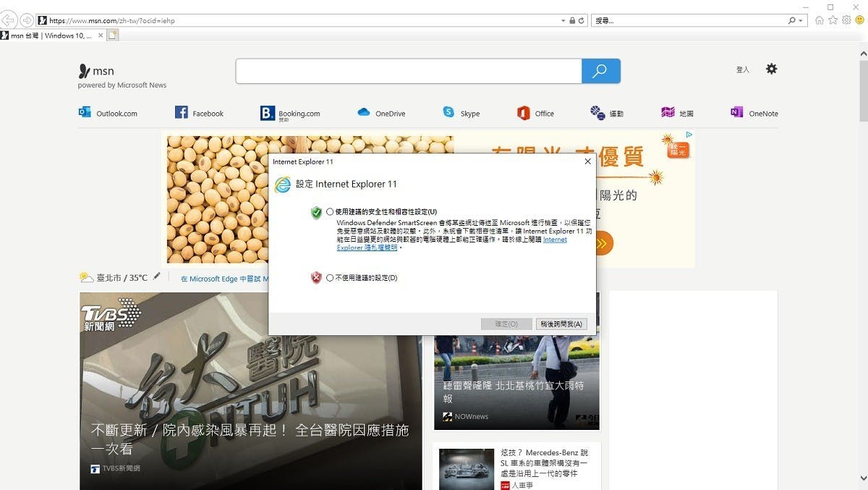868x490 pixels.
Task: Click the NOWnews source label
Action: pos(466,417)
